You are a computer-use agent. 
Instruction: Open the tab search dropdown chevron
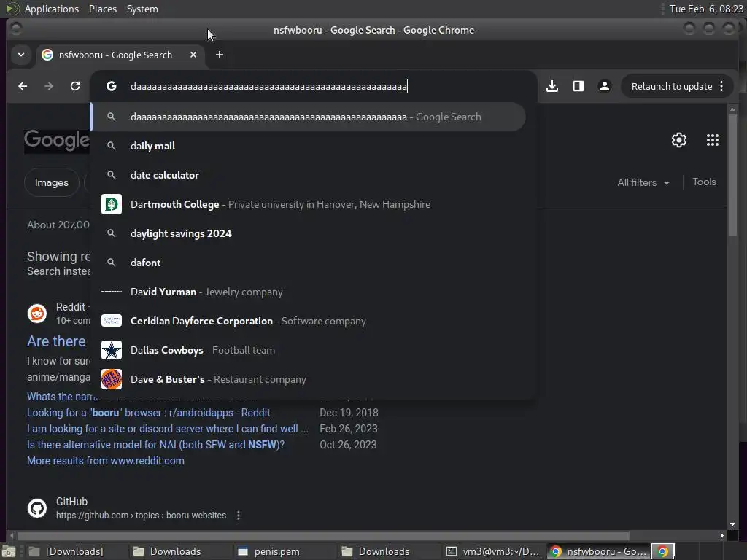(x=21, y=55)
